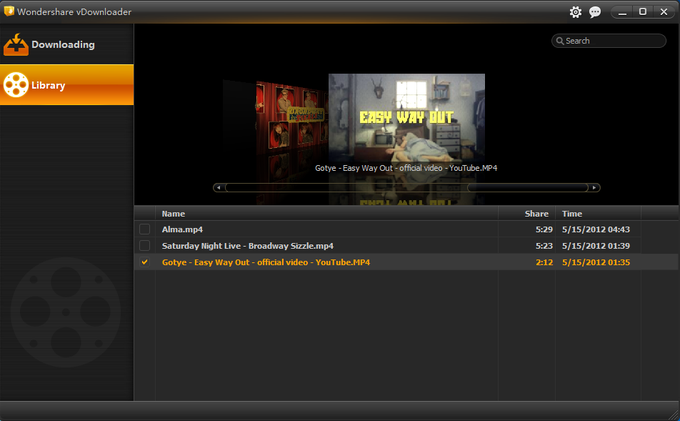Image resolution: width=680 pixels, height=421 pixels.
Task: Uncheck the Gotye Easy Way Out checkbox
Action: 144,262
